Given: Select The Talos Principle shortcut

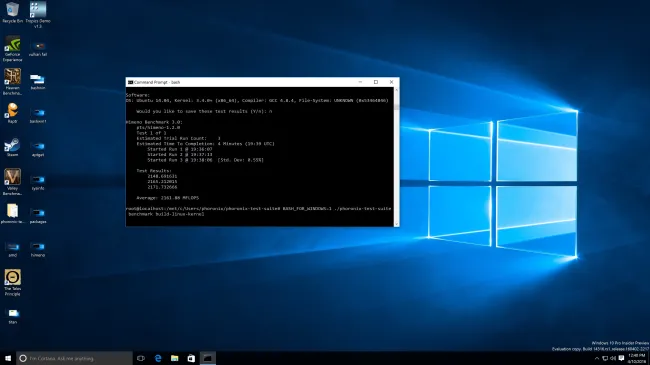Looking at the screenshot, I should point(12,282).
